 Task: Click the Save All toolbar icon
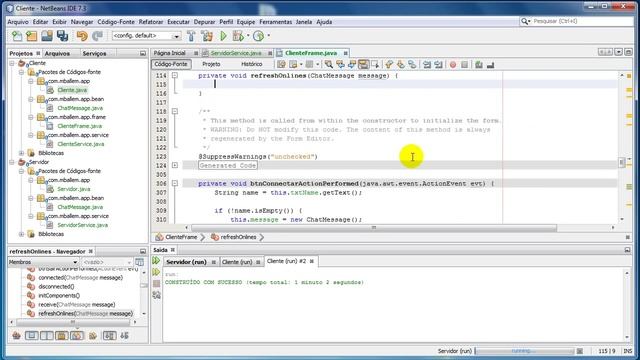tap(62, 36)
